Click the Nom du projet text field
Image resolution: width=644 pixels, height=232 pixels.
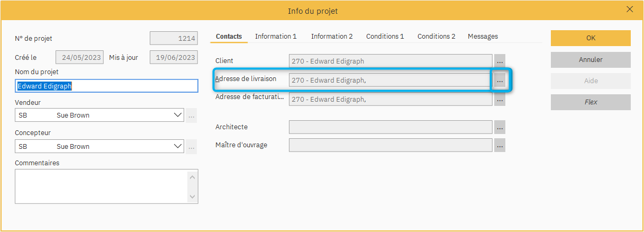106,86
